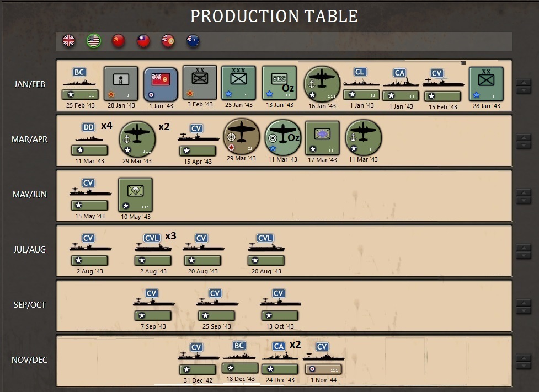Select the CV carrier dated 20 Aug '43
The height and width of the screenshot is (392, 539).
click(203, 249)
